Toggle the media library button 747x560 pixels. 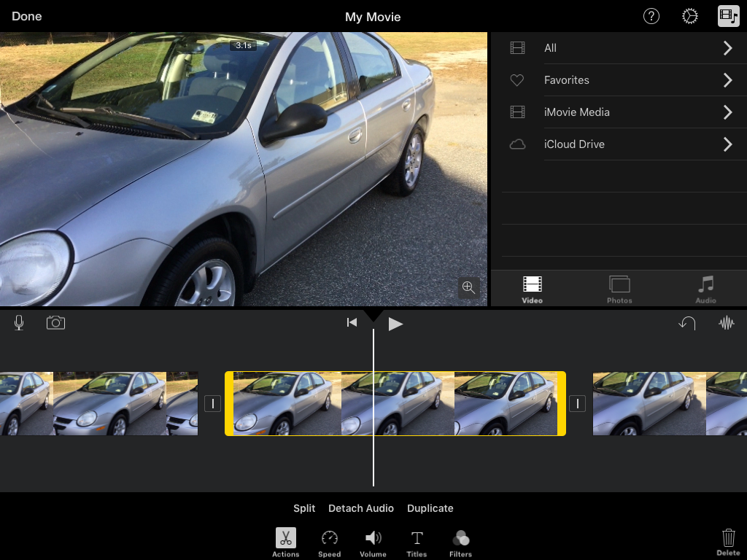point(729,16)
